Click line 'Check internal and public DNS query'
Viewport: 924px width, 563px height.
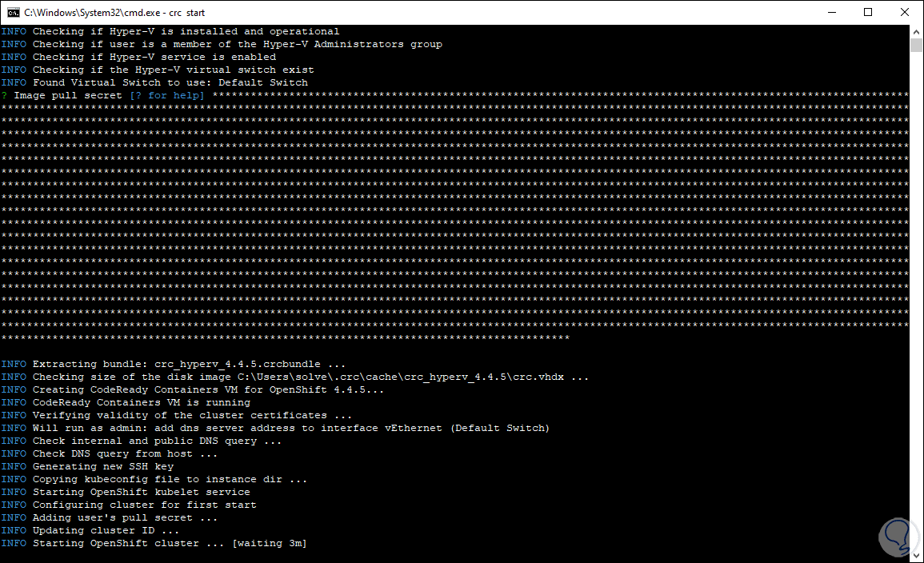(x=142, y=441)
